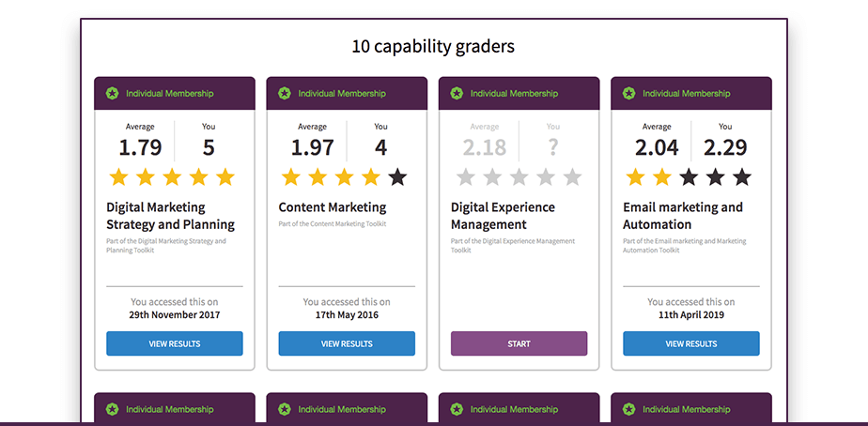View results for Email marketing and Automation
Viewport: 868px width, 426px height.
point(691,343)
